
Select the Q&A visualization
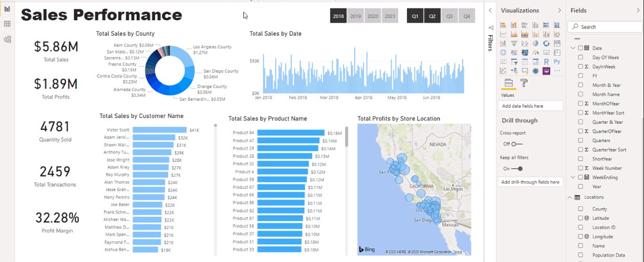(x=525, y=70)
